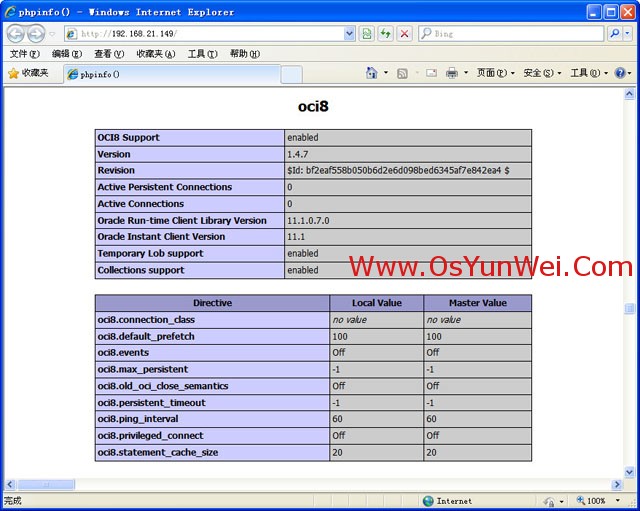Toggle Compatibility View broken-page icon

pyautogui.click(x=367, y=34)
